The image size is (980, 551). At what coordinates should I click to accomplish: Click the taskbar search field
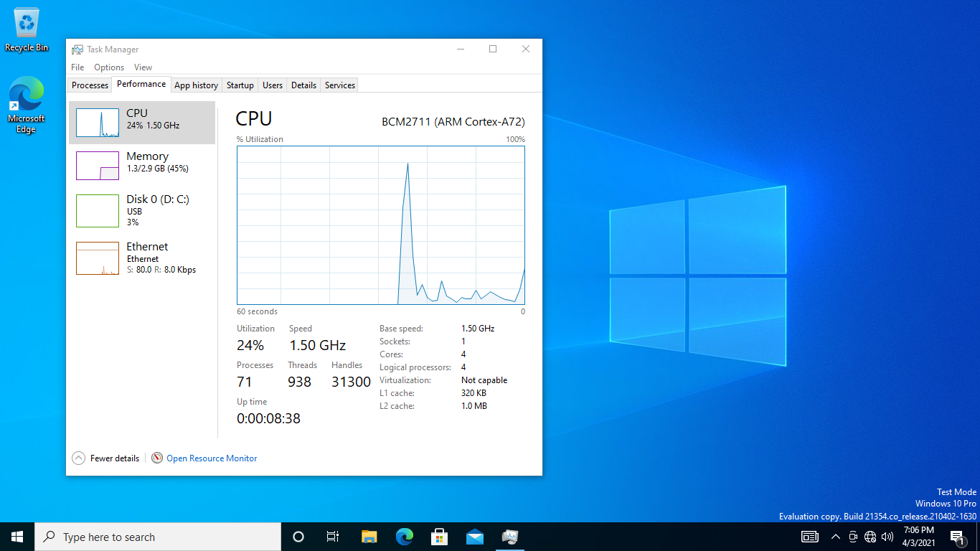[158, 536]
